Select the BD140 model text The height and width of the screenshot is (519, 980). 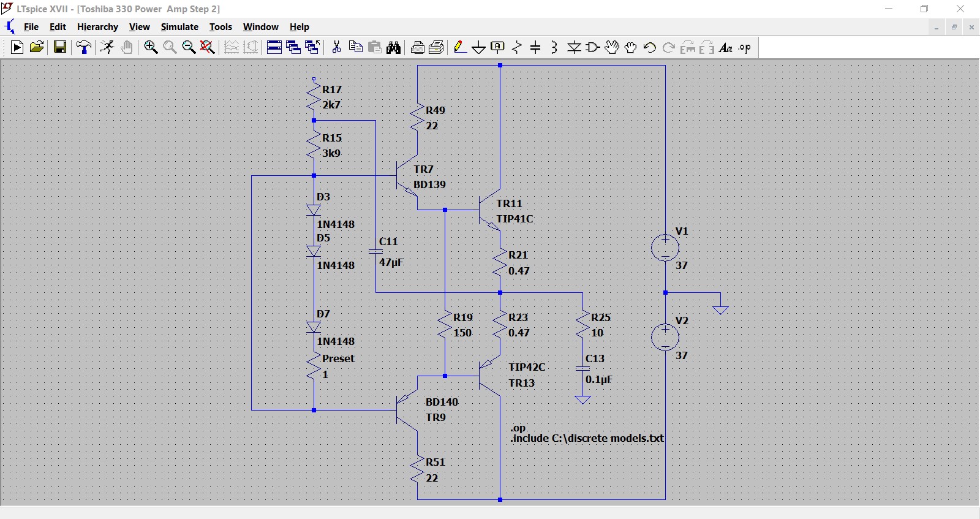pos(442,402)
